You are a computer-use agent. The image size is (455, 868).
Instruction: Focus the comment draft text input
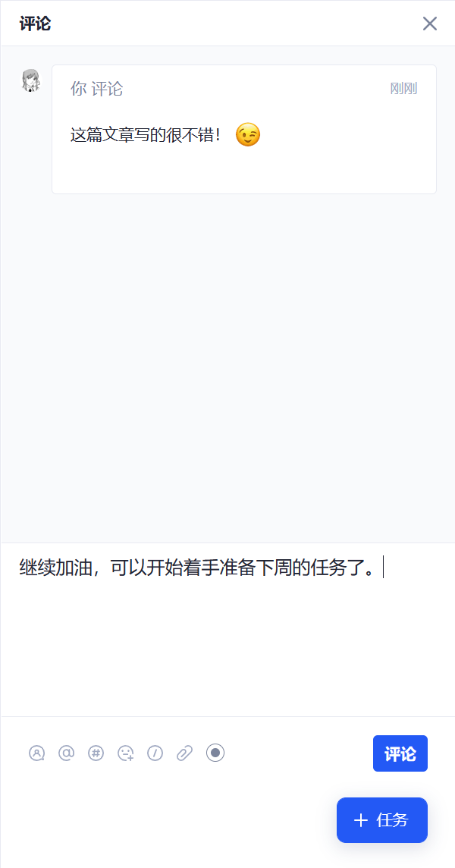227,630
